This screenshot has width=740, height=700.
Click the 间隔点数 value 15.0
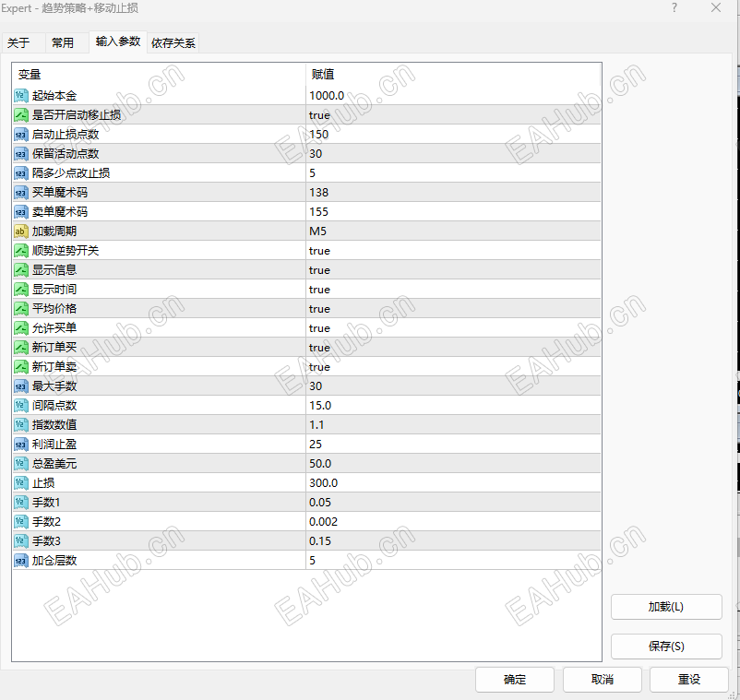[320, 405]
